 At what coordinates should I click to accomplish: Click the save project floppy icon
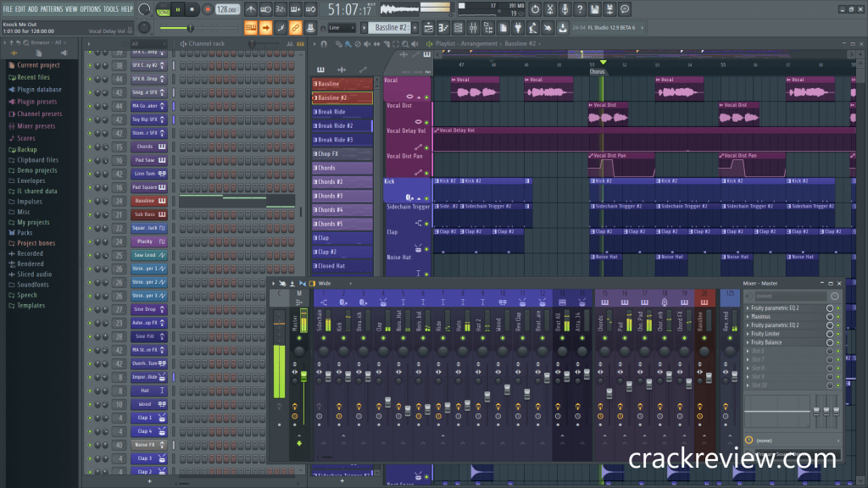pyautogui.click(x=594, y=9)
